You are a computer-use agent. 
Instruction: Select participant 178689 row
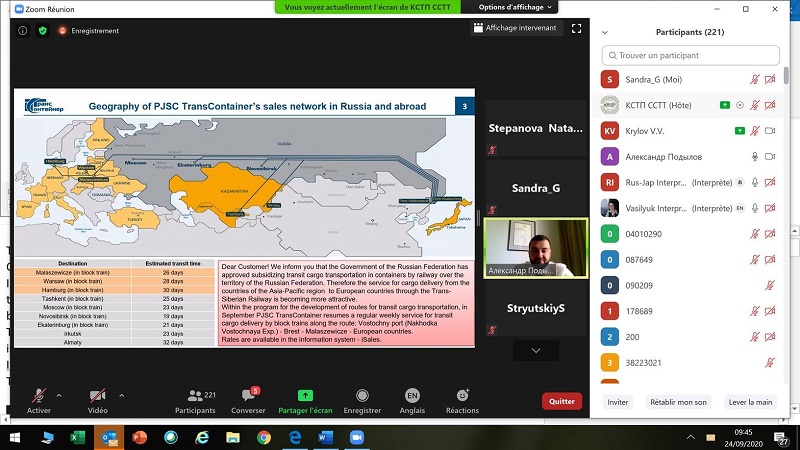(690, 311)
